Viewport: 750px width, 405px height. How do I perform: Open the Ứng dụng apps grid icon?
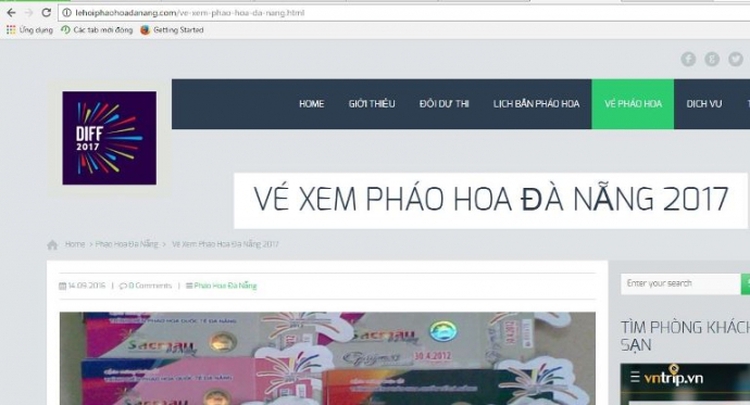point(11,30)
